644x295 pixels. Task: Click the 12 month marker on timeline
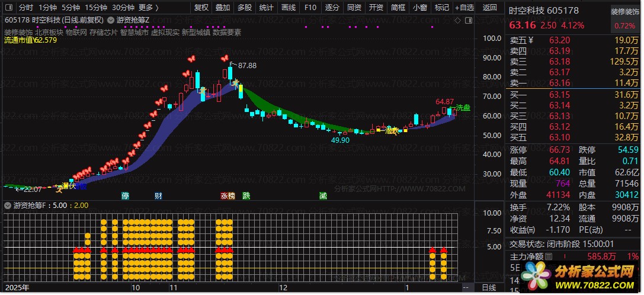click(283, 287)
